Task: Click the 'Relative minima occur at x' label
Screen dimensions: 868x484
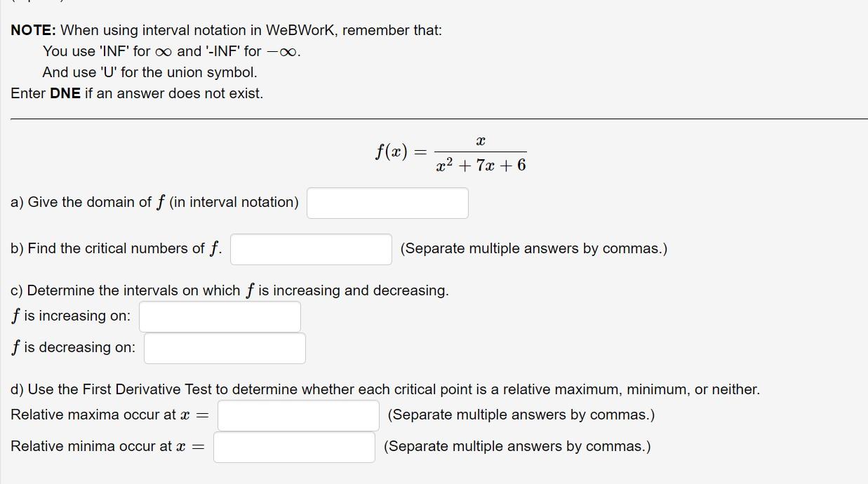Action: tap(104, 446)
